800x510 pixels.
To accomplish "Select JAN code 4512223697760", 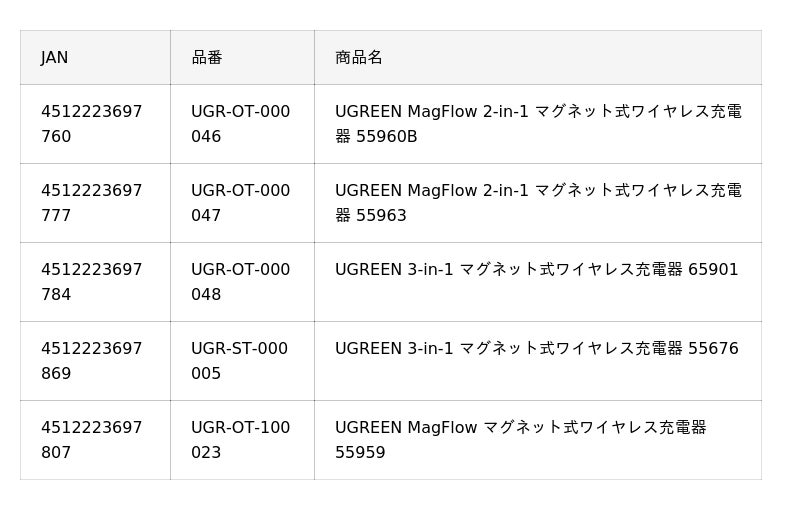I will pyautogui.click(x=91, y=124).
